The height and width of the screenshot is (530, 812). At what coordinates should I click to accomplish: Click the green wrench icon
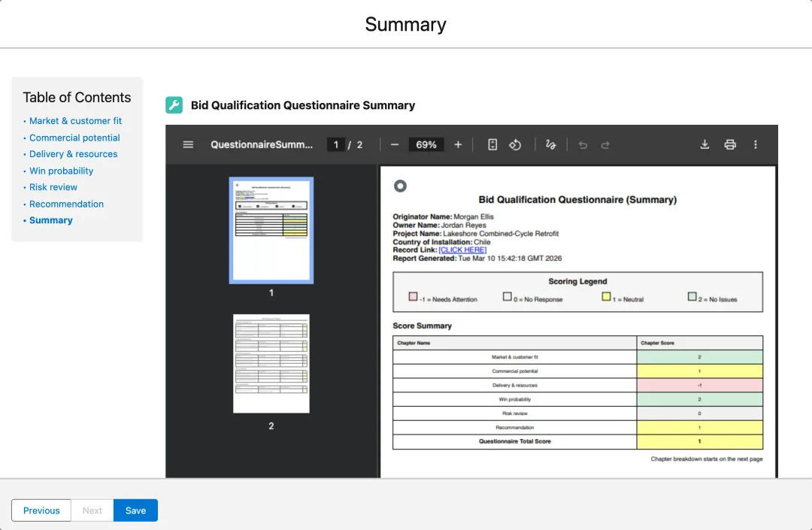(x=174, y=105)
